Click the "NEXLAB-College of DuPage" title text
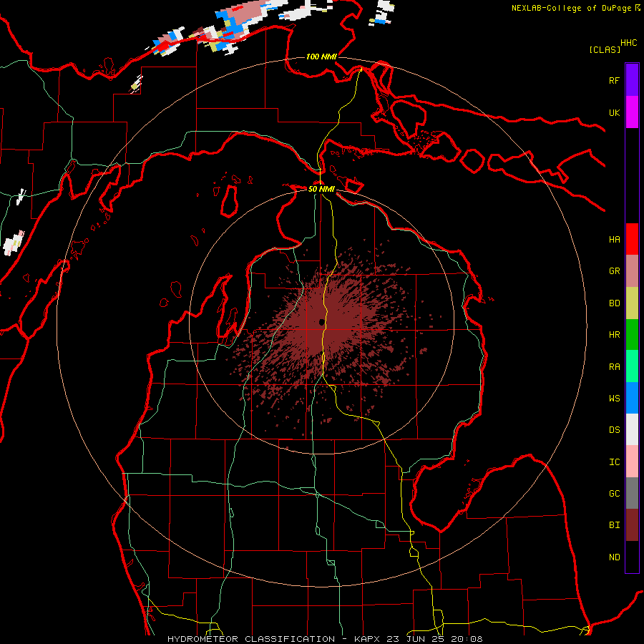 571,8
